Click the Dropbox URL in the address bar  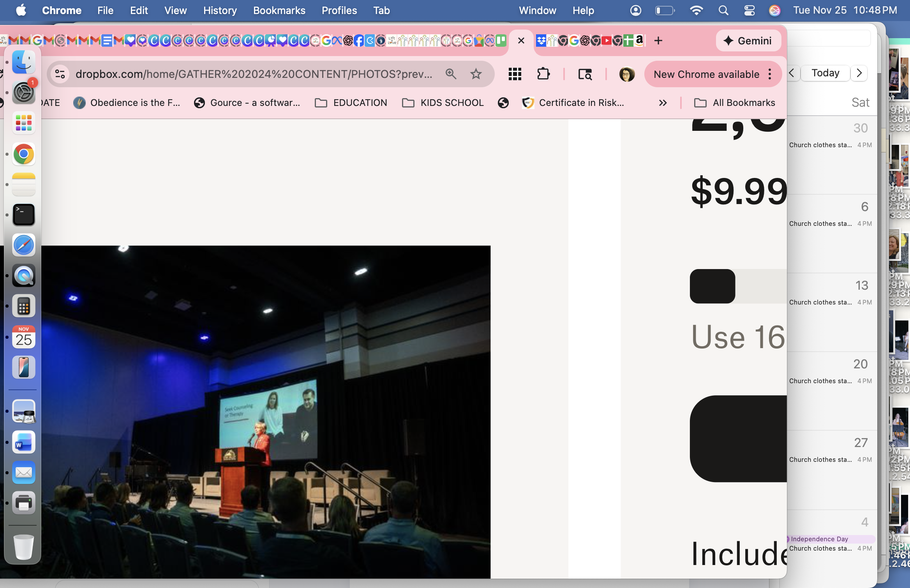[254, 74]
